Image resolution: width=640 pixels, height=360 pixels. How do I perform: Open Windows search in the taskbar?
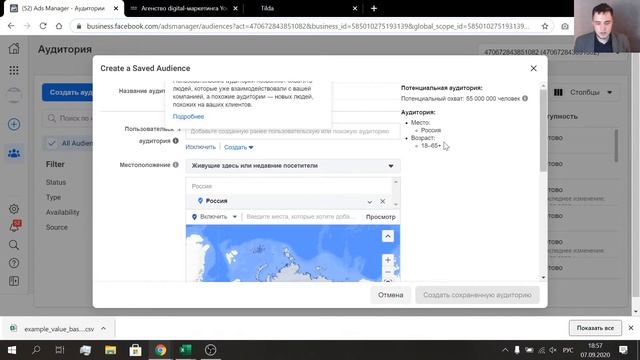[x=36, y=350]
